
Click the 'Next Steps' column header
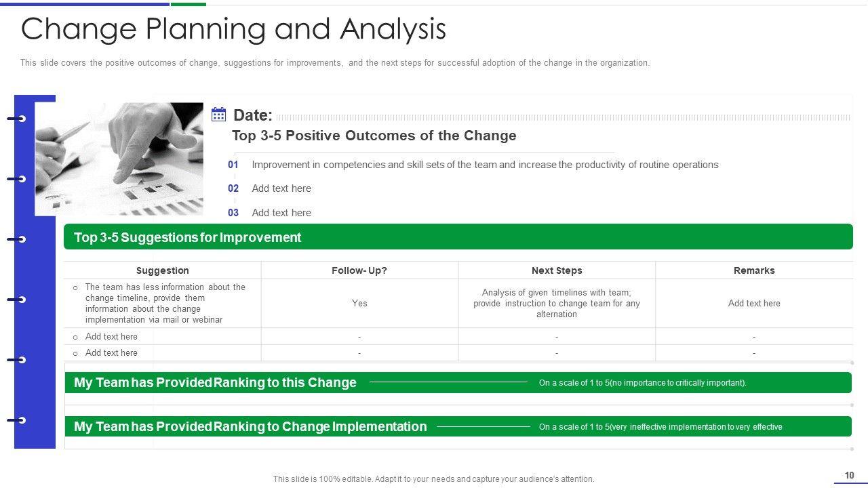557,270
